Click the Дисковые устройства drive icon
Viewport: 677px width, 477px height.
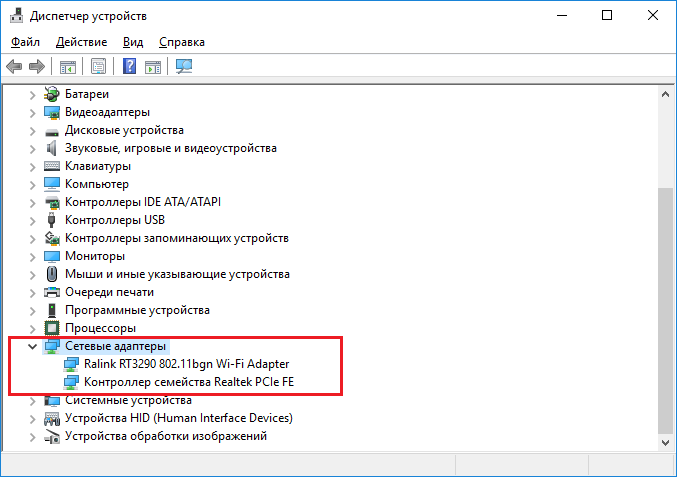(52, 132)
